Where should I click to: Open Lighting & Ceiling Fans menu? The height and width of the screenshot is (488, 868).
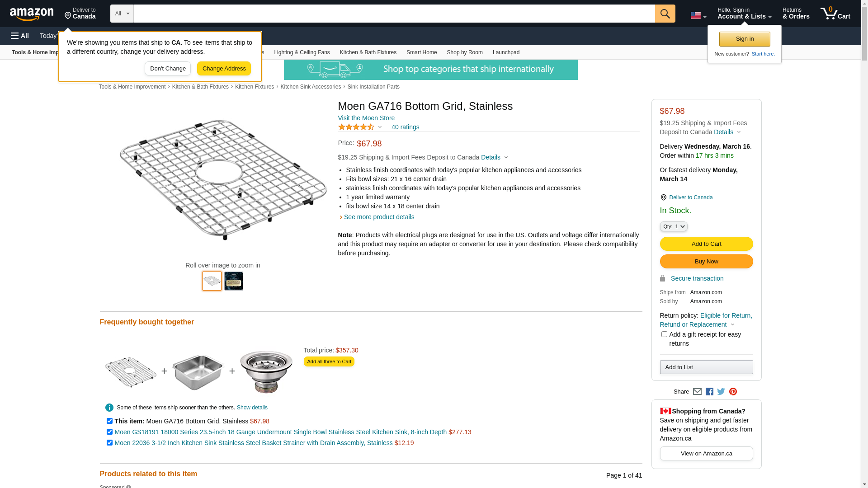302,52
